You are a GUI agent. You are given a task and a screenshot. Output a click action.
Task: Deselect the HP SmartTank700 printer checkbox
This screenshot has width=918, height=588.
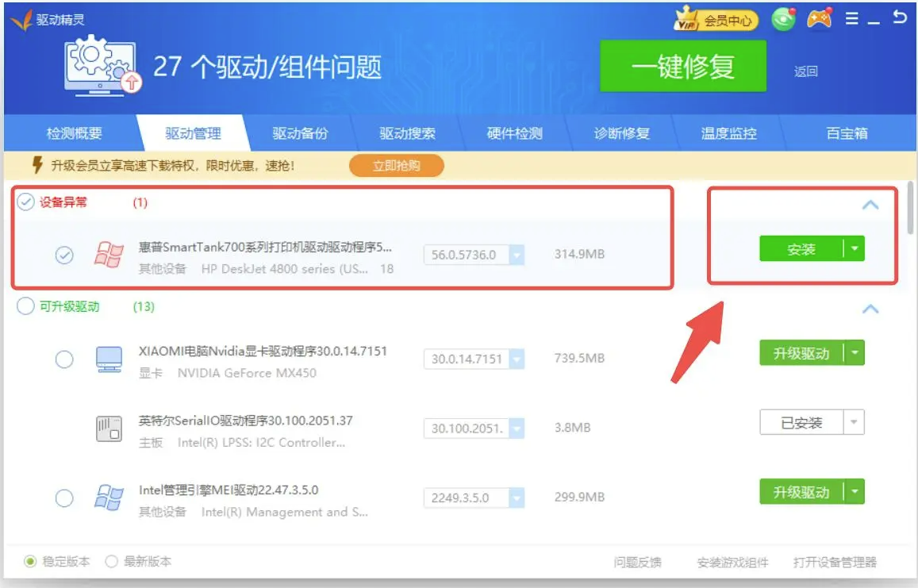pyautogui.click(x=64, y=256)
